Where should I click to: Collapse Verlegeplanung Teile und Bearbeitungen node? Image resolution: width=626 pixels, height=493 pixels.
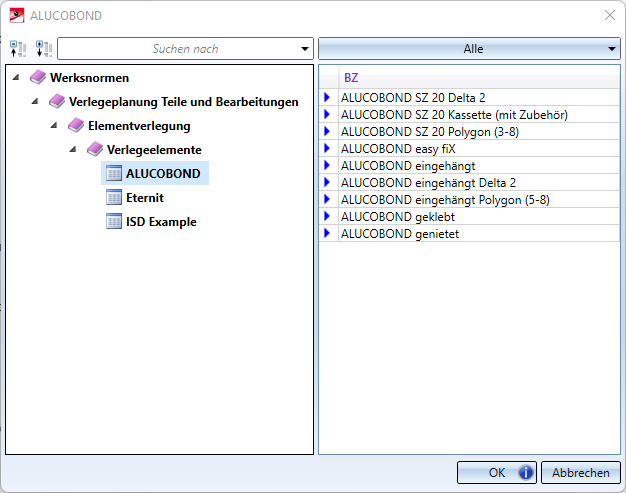tap(35, 101)
